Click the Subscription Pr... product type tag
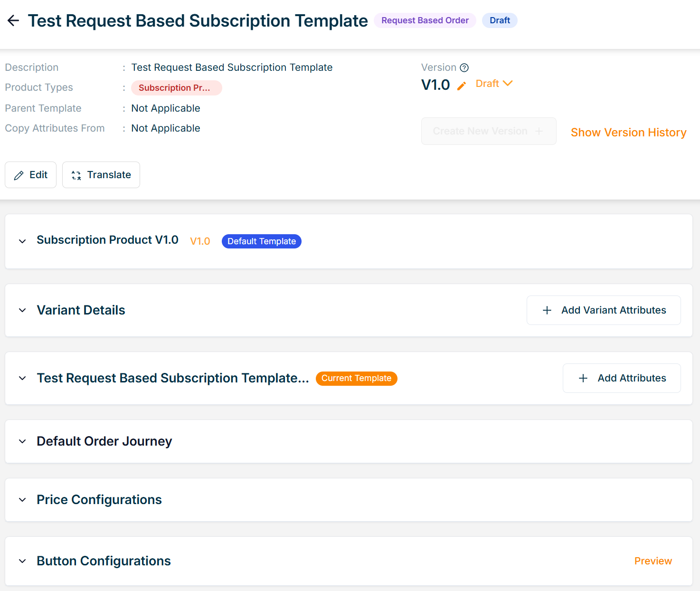Viewport: 700px width, 591px height. click(x=176, y=88)
